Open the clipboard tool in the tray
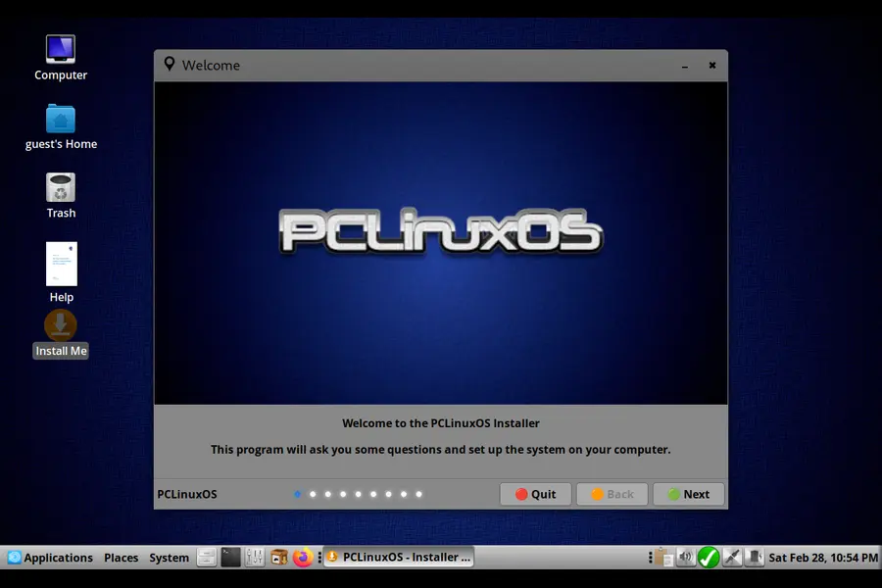Screen dimensions: 882x588 pos(661,557)
